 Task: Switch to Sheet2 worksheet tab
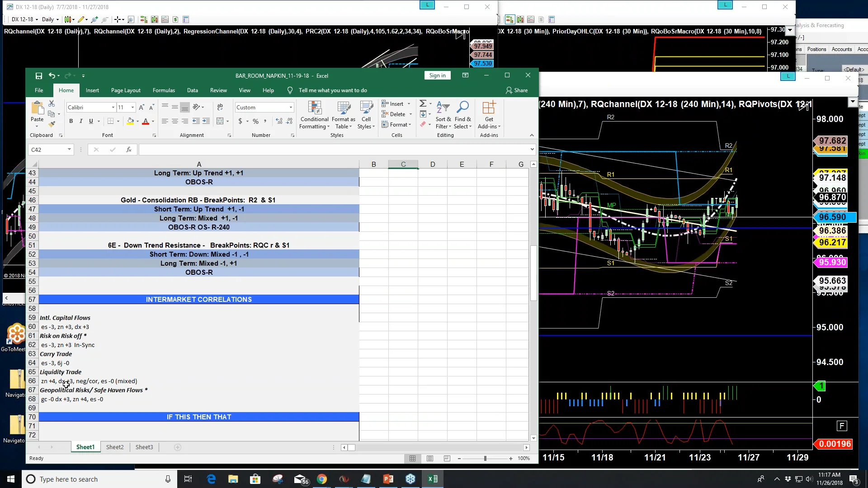click(x=115, y=447)
